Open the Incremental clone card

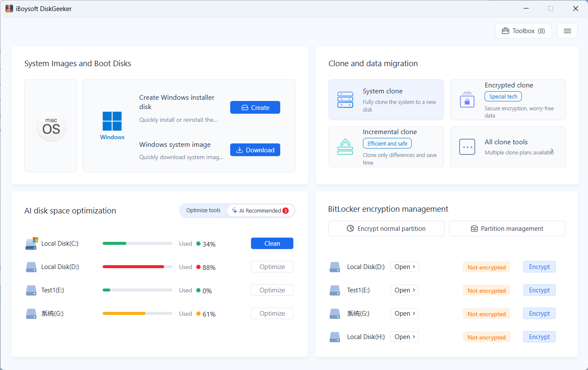pyautogui.click(x=386, y=147)
